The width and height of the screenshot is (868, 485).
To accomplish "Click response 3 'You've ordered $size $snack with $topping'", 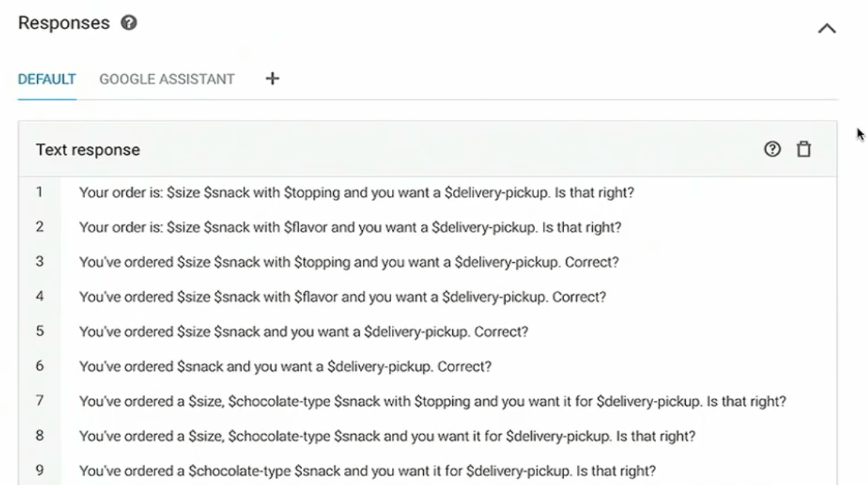I will pos(349,262).
